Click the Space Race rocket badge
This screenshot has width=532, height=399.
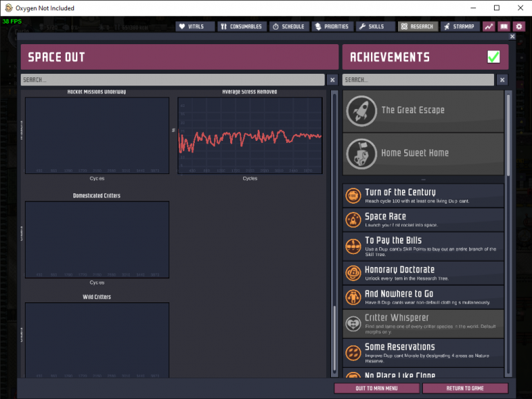coord(353,220)
